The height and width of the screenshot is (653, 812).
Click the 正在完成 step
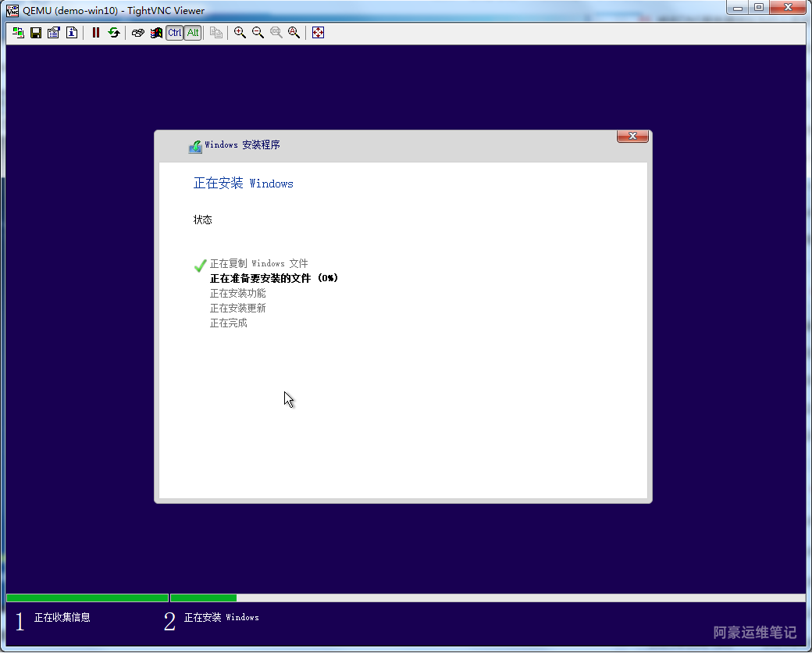point(228,323)
